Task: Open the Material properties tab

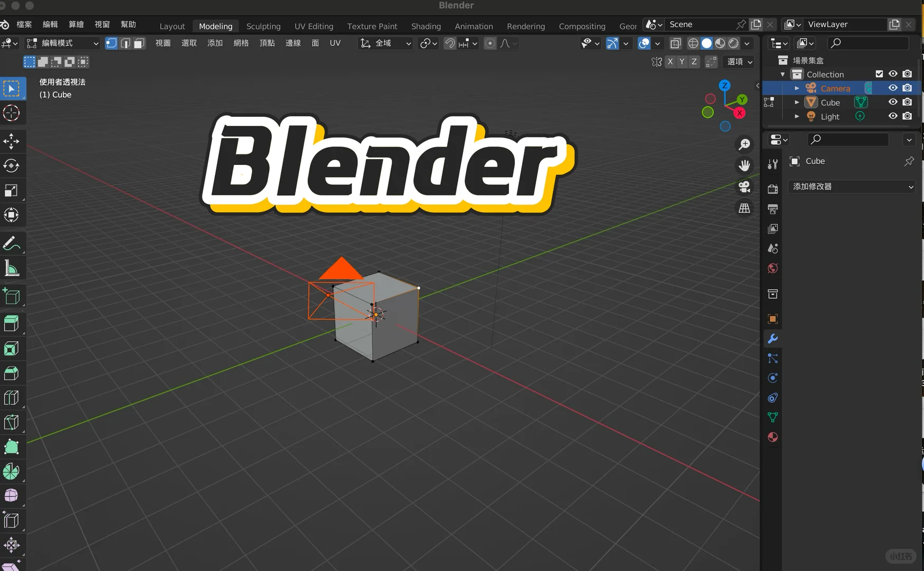Action: [x=773, y=437]
